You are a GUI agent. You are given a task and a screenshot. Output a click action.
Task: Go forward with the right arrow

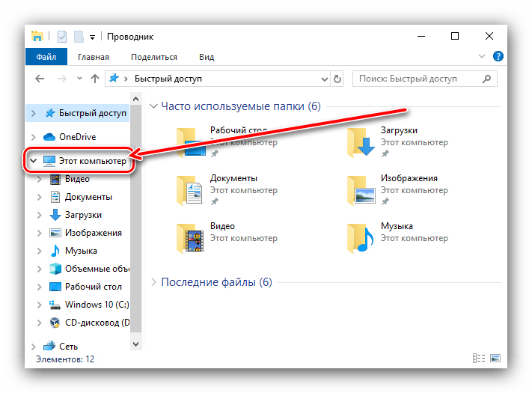click(x=62, y=79)
